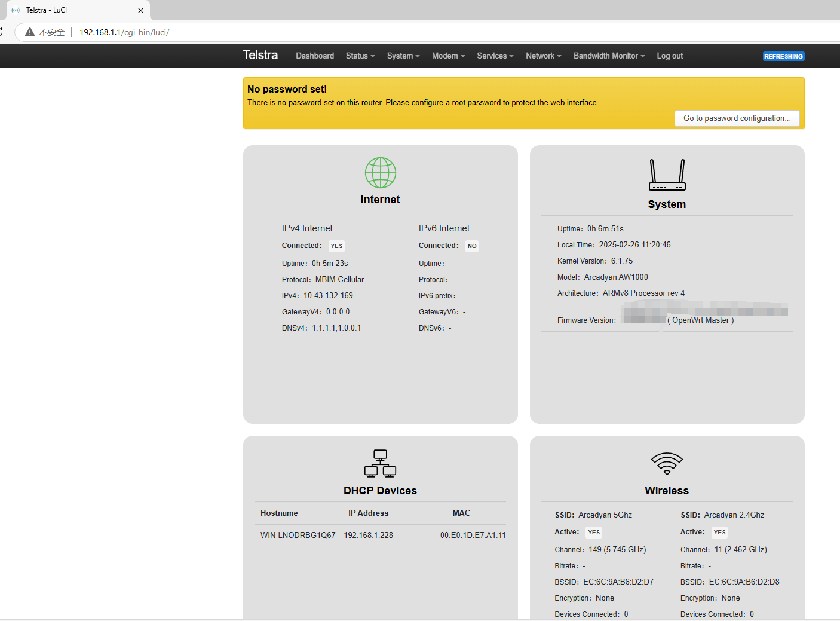Click the IPv4 Connected YES badge
The height and width of the screenshot is (621, 840).
[336, 246]
